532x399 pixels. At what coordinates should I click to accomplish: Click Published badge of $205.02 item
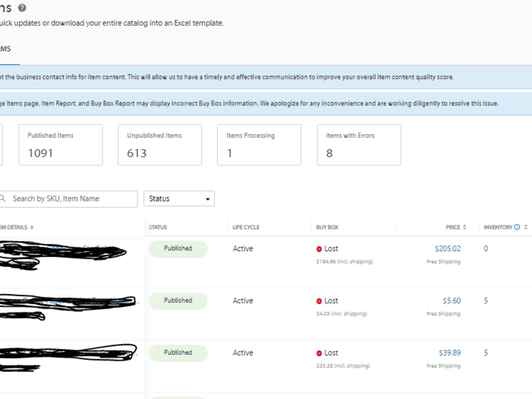pyautogui.click(x=178, y=248)
